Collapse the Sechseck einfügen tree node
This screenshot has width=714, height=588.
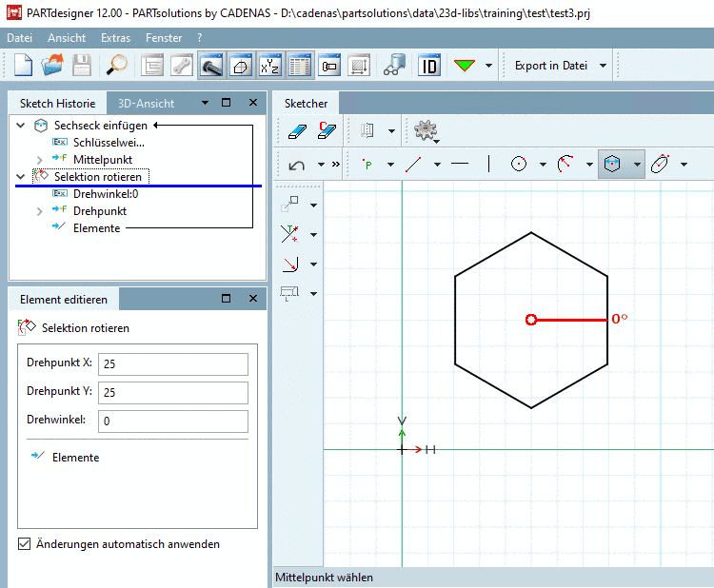(x=21, y=125)
